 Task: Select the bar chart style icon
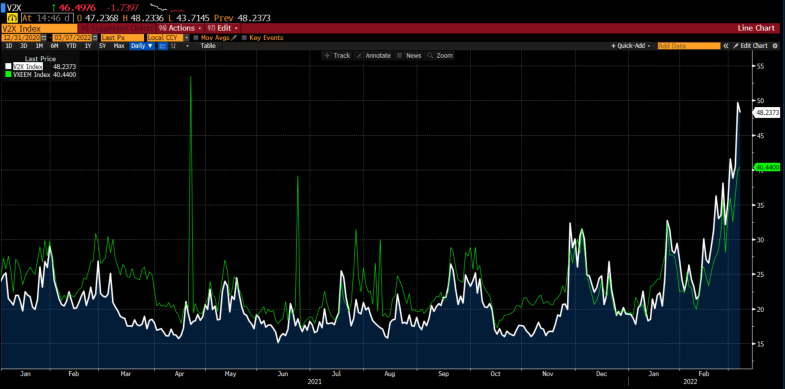point(174,46)
